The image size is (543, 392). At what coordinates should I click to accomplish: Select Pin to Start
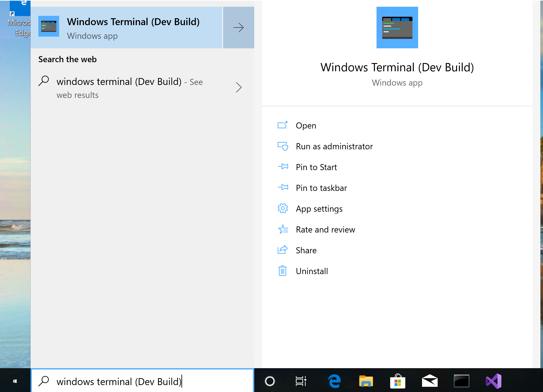click(316, 167)
